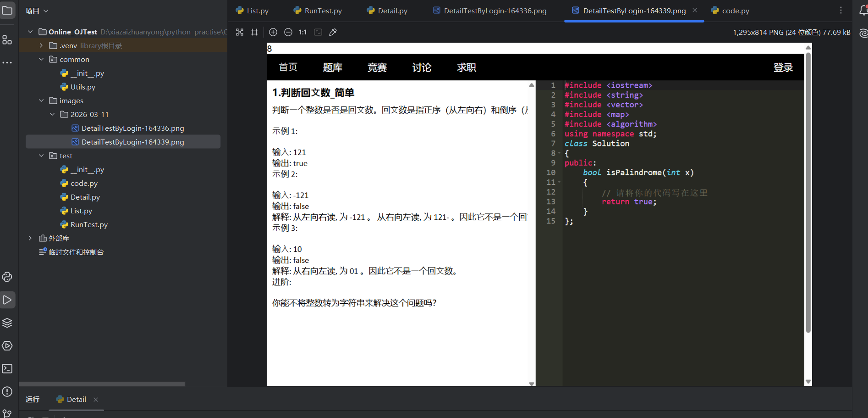Activate the color picker eyedropper
This screenshot has width=868, height=418.
pyautogui.click(x=333, y=32)
